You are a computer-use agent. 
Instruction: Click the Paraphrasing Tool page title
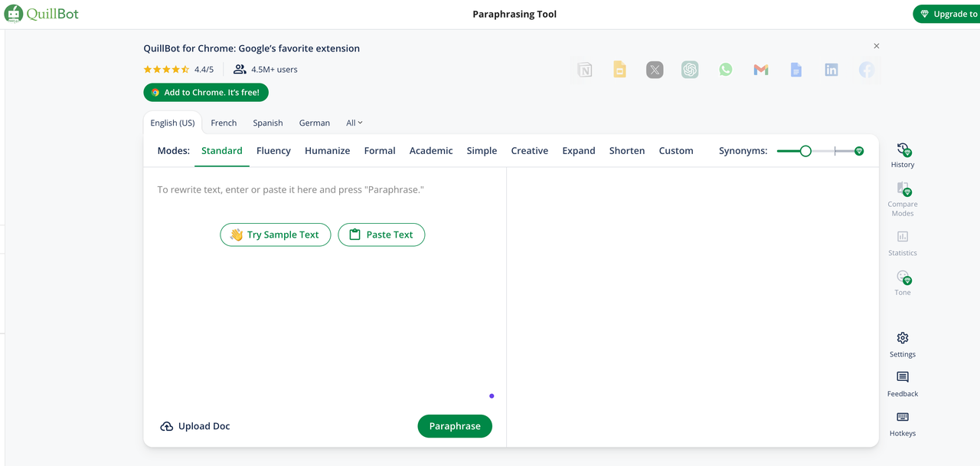(514, 14)
